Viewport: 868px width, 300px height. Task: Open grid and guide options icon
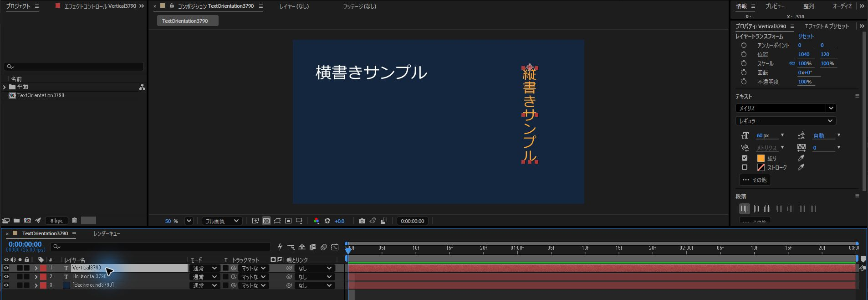(x=299, y=221)
